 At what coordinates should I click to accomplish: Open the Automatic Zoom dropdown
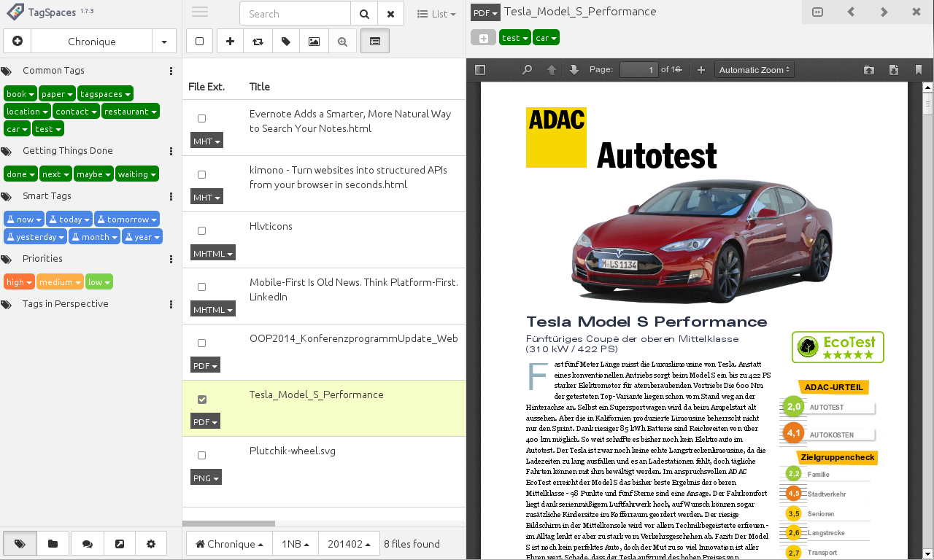[754, 70]
